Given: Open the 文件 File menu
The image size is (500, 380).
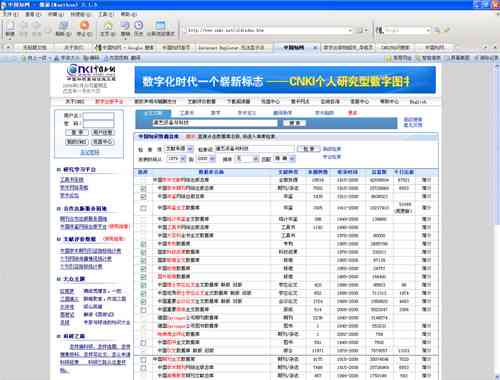Looking at the screenshot, I should [x=11, y=14].
